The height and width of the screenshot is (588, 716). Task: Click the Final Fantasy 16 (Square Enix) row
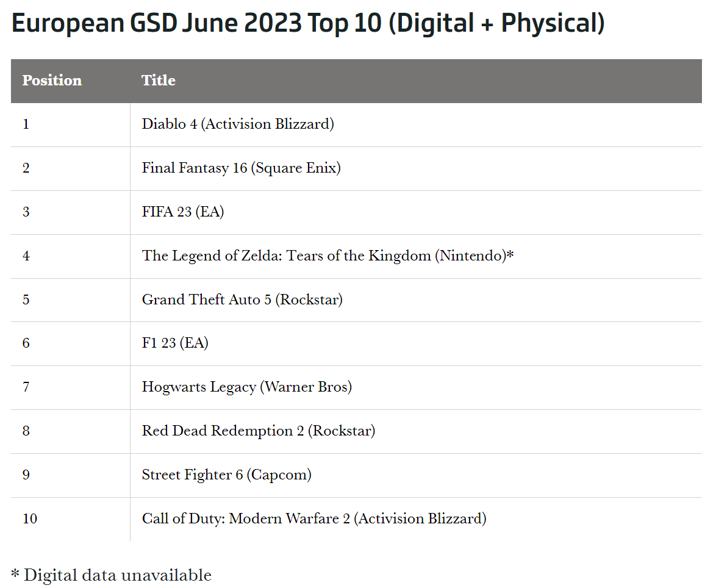coord(241,168)
